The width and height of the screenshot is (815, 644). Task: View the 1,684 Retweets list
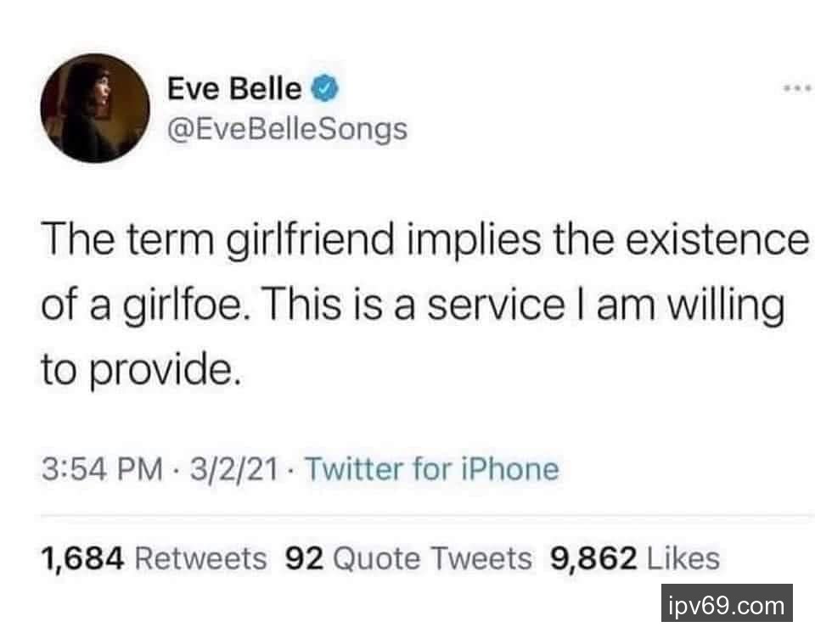153,557
